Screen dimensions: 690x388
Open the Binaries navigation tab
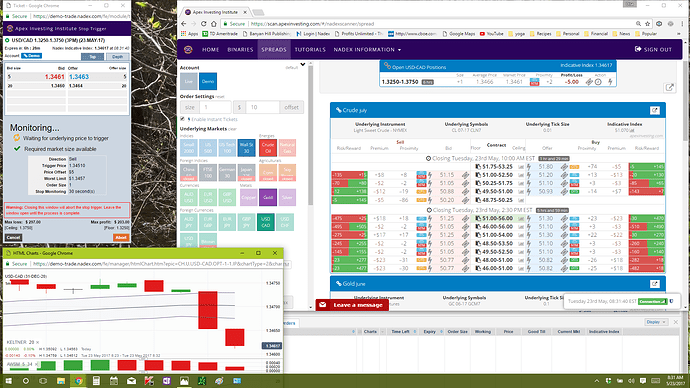point(240,50)
